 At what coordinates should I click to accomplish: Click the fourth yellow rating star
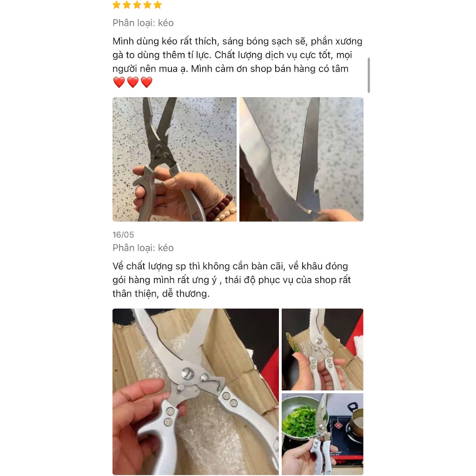click(x=147, y=5)
